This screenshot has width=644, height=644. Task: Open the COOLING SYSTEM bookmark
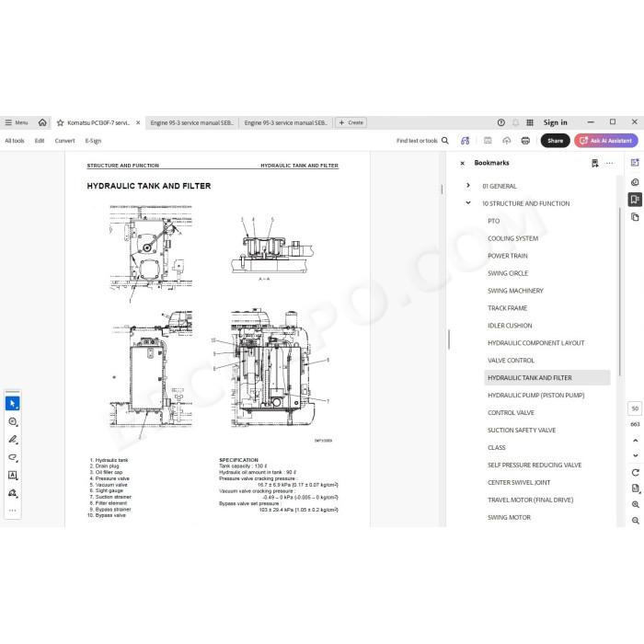[512, 238]
